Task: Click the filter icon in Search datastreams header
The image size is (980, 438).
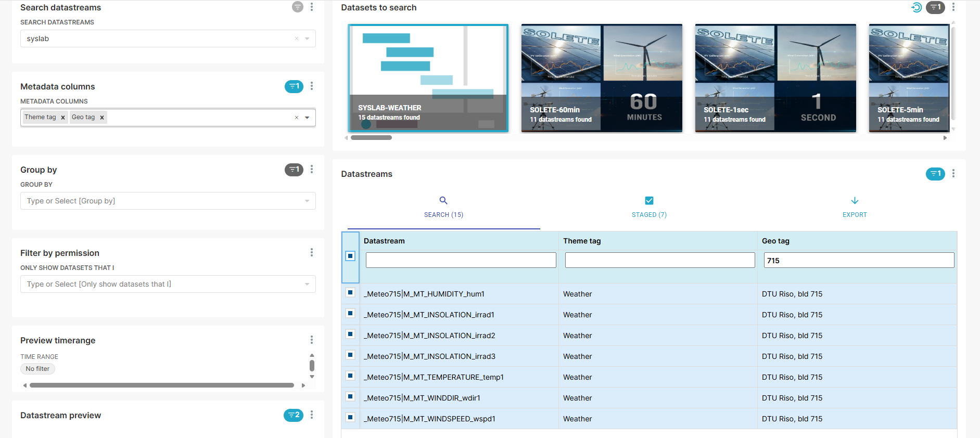Action: [297, 7]
